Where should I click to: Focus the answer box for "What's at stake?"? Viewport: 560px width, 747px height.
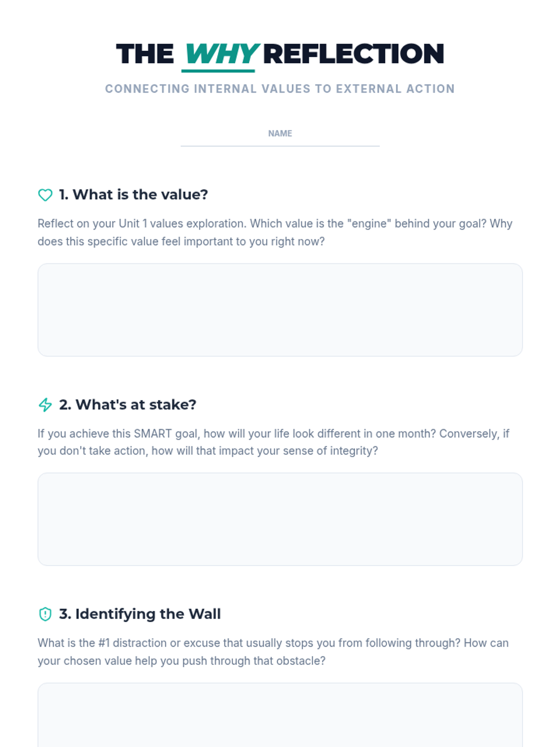(280, 519)
